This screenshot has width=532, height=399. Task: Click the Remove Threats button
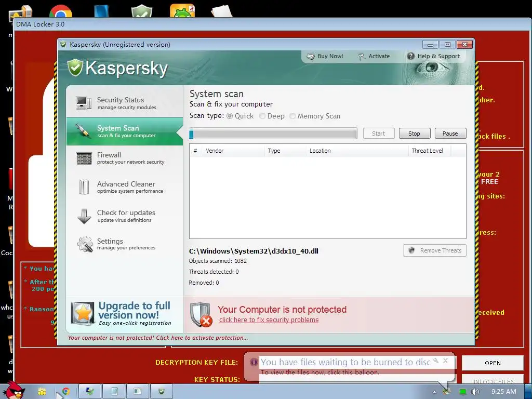click(x=435, y=250)
